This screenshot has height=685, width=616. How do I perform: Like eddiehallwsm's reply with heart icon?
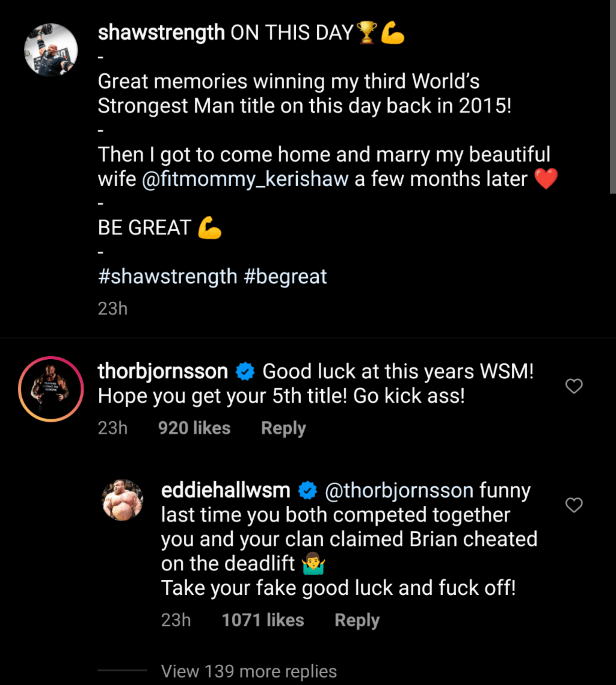(574, 505)
